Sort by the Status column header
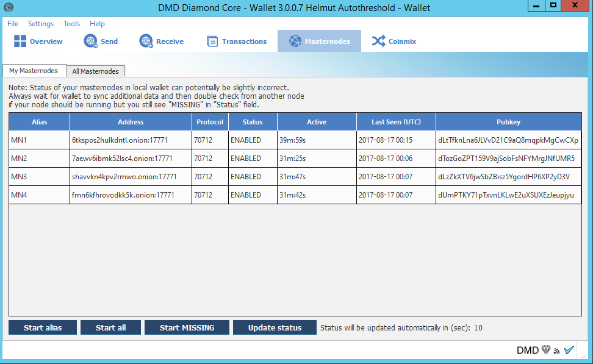This screenshot has width=593, height=364. 253,122
